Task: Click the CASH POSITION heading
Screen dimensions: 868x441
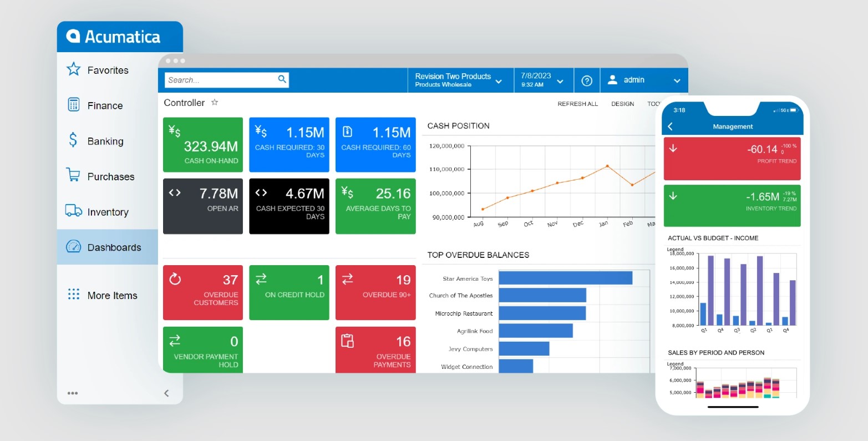Action: pos(458,126)
